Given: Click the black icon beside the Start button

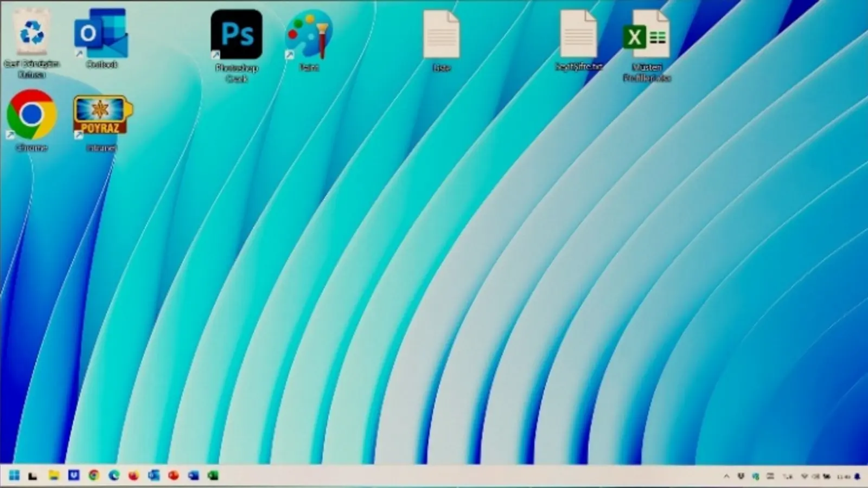Looking at the screenshot, I should 33,476.
